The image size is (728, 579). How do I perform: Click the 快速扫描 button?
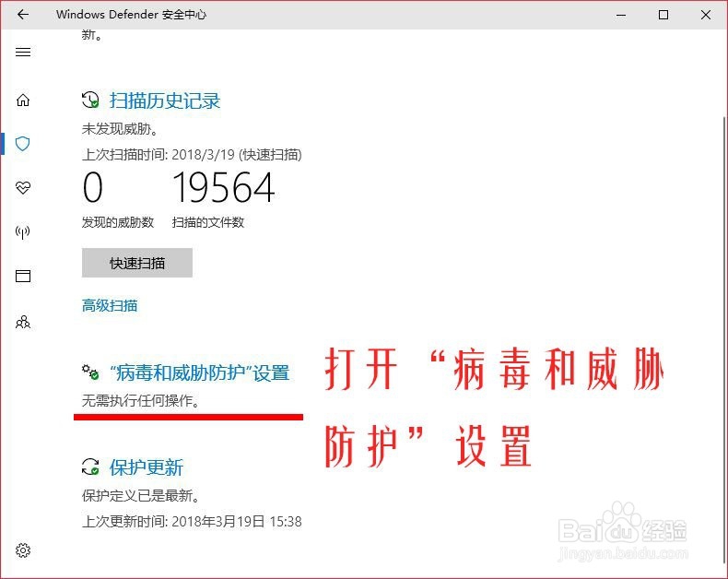coord(137,263)
